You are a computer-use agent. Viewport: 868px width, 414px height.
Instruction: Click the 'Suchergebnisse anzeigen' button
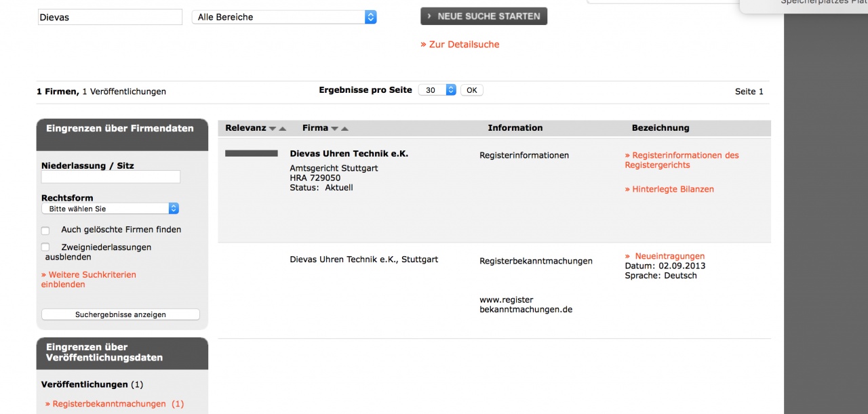121,314
